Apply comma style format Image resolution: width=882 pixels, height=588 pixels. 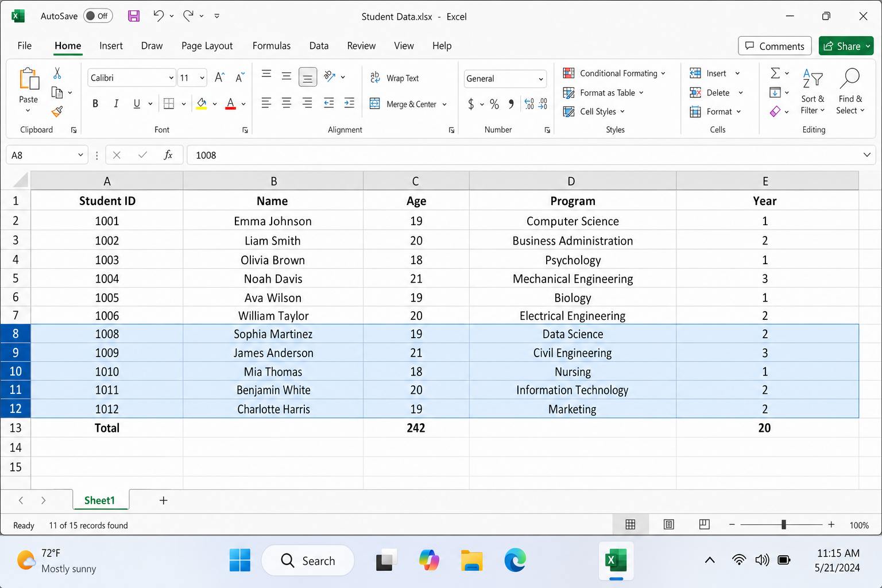511,104
